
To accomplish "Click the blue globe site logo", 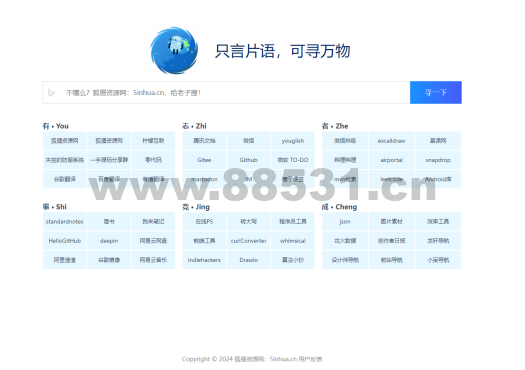I will [x=174, y=50].
